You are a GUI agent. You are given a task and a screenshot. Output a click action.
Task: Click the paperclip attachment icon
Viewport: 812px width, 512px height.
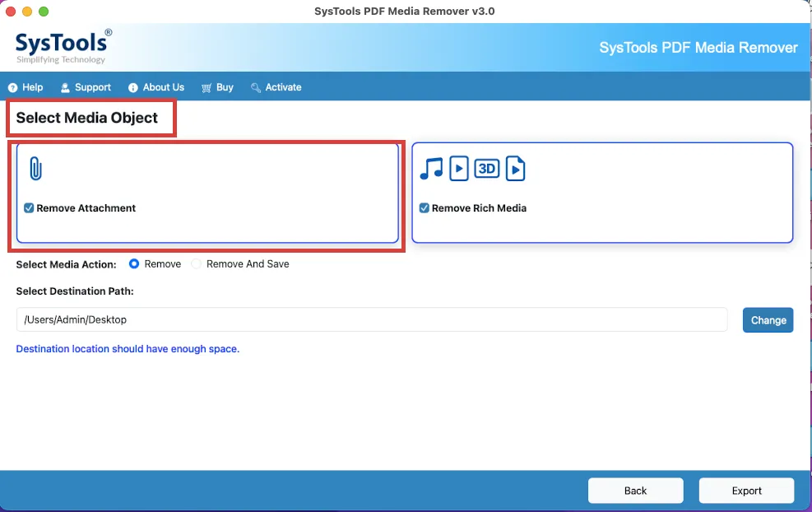click(35, 169)
